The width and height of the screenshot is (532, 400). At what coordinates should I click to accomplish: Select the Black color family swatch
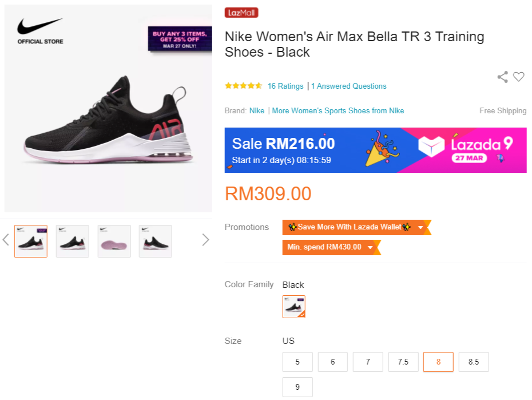pyautogui.click(x=294, y=307)
